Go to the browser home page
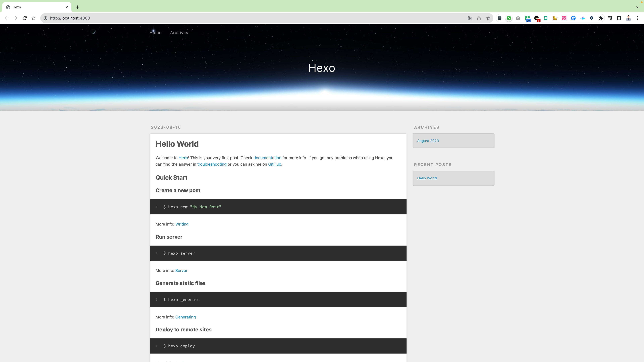The width and height of the screenshot is (644, 362). pos(34,18)
